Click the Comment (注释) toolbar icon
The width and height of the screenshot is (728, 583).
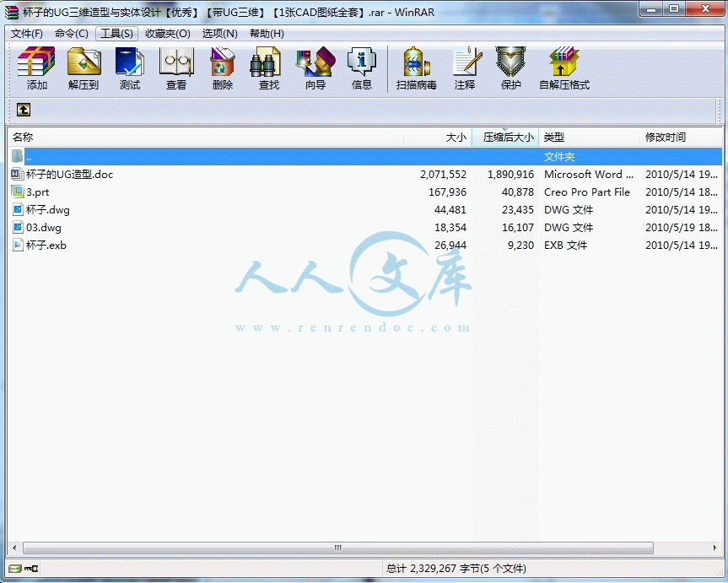466,62
